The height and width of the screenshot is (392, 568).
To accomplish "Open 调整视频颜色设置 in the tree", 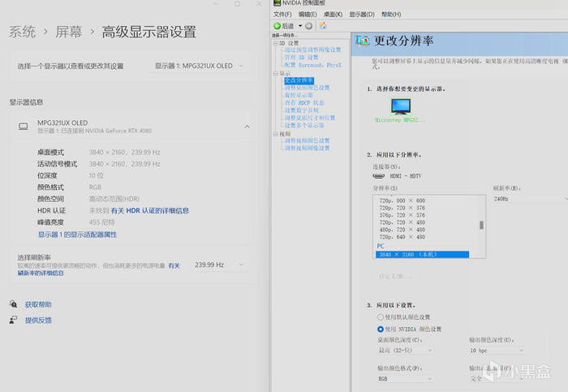I will pyautogui.click(x=308, y=140).
